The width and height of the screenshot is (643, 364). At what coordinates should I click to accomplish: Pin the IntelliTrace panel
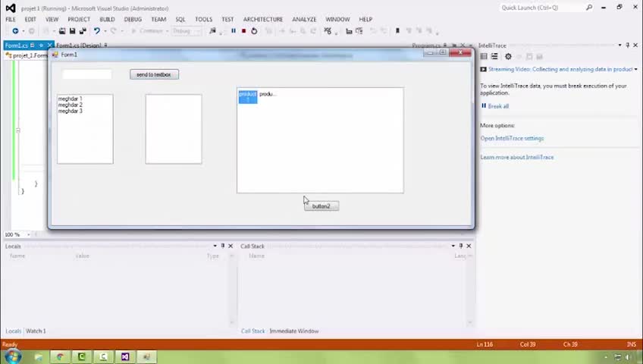[627, 45]
